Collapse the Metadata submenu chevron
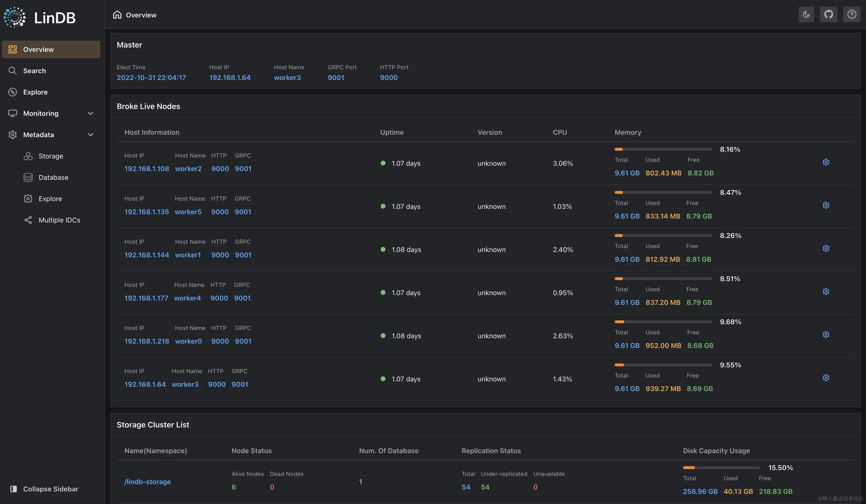 coord(90,135)
